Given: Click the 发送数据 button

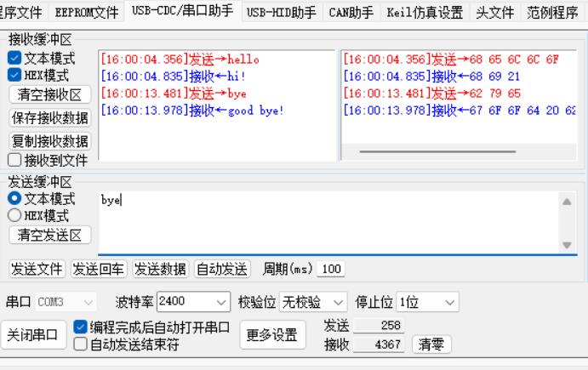Looking at the screenshot, I should click(x=160, y=269).
